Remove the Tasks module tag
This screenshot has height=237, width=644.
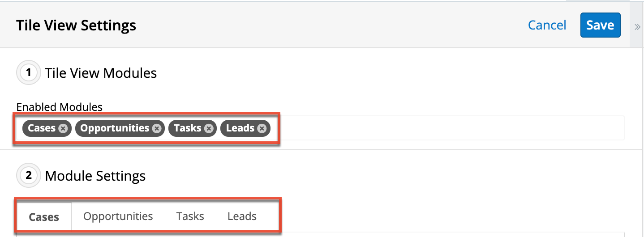[208, 128]
